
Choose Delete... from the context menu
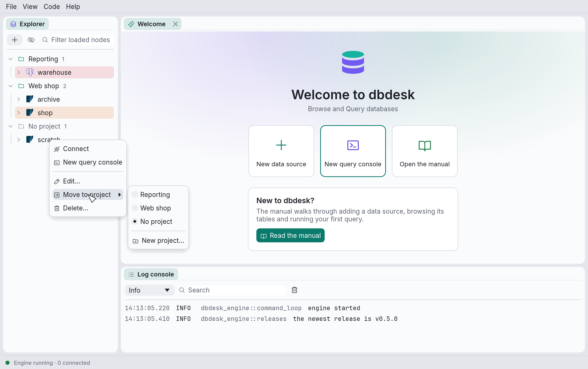coord(88,208)
